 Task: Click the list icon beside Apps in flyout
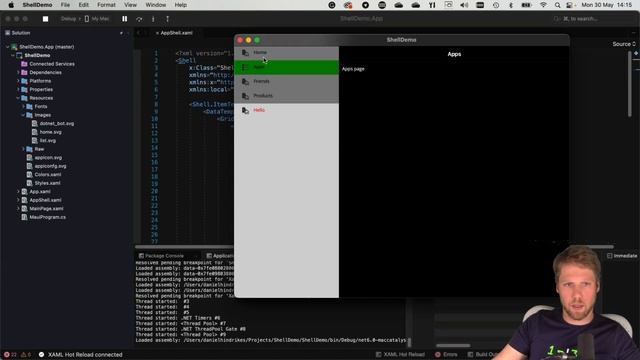[x=245, y=67]
